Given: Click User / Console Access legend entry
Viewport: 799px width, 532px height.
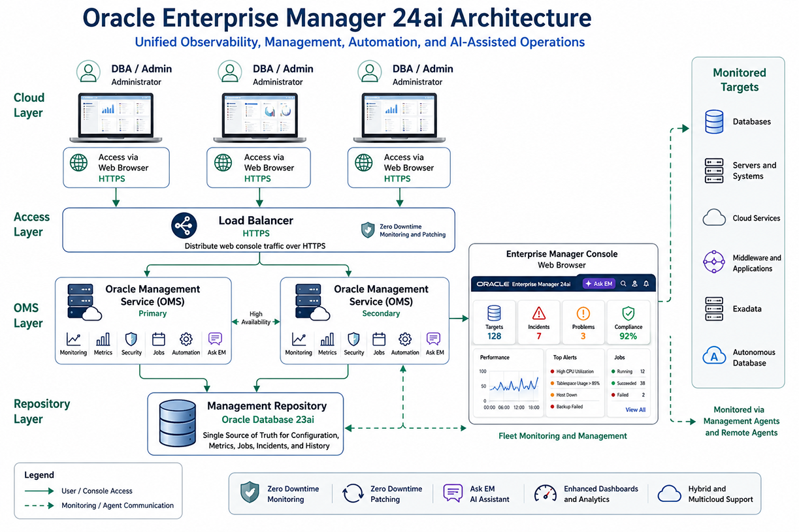Looking at the screenshot, I should tap(78, 491).
